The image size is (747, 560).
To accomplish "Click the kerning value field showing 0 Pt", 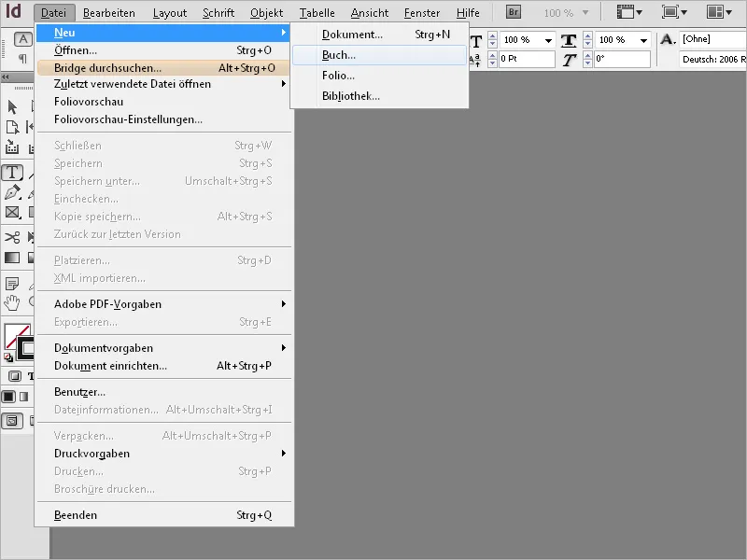I will tap(523, 58).
